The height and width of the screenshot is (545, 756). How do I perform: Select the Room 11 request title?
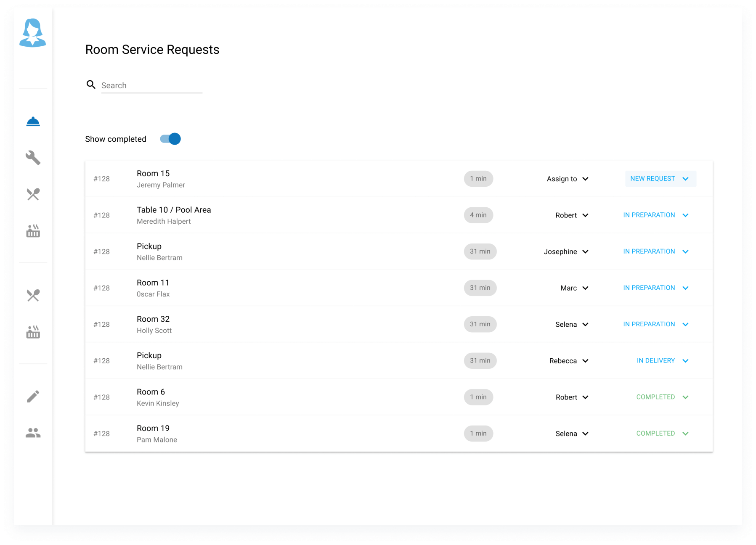[x=153, y=283]
